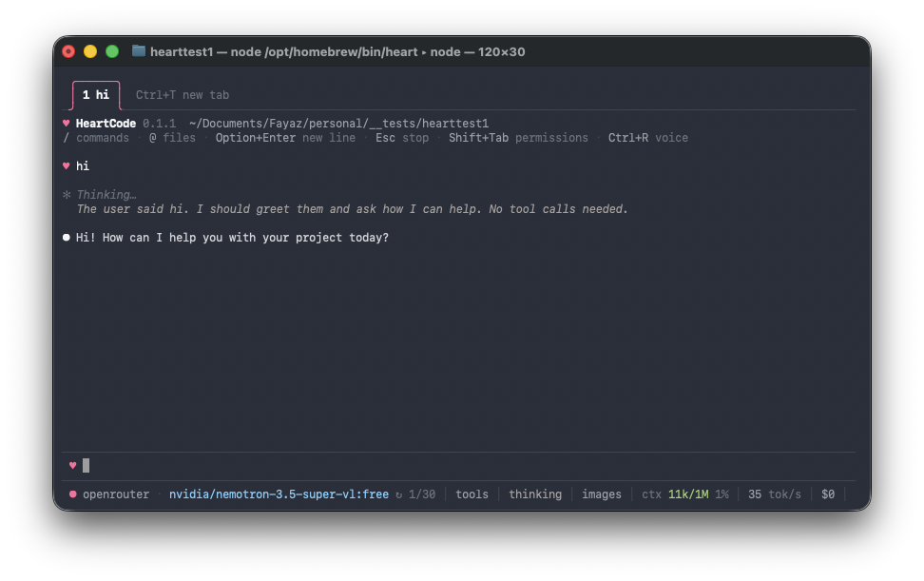Click the white bullet before the reply
The width and height of the screenshot is (924, 581).
[x=66, y=238]
